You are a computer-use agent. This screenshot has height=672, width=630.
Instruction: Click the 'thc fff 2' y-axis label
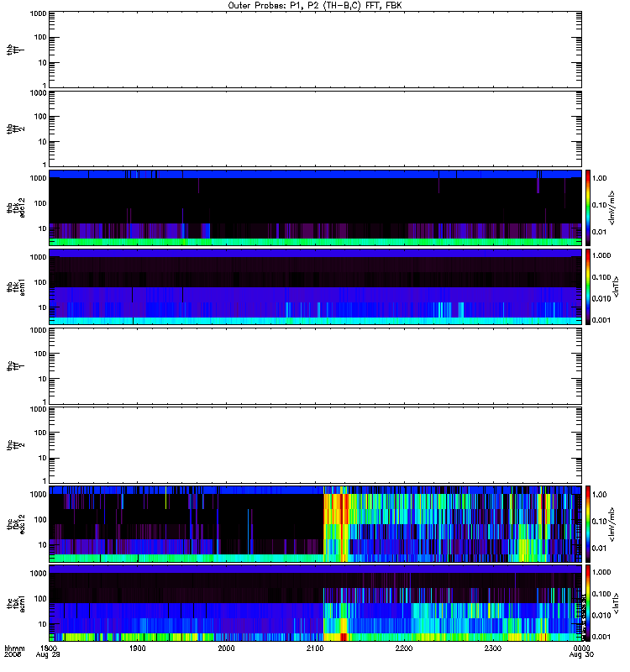pyautogui.click(x=16, y=445)
